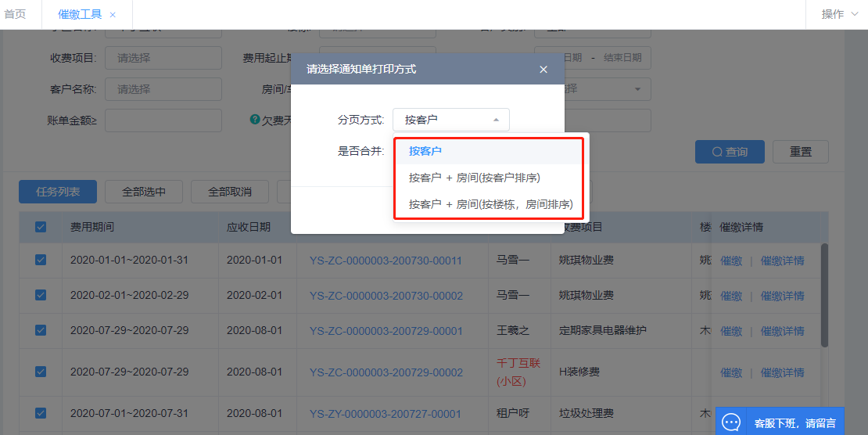The image size is (868, 435).
Task: Open bill link YS-ZC-0000003-200729-00002
Action: coord(386,372)
